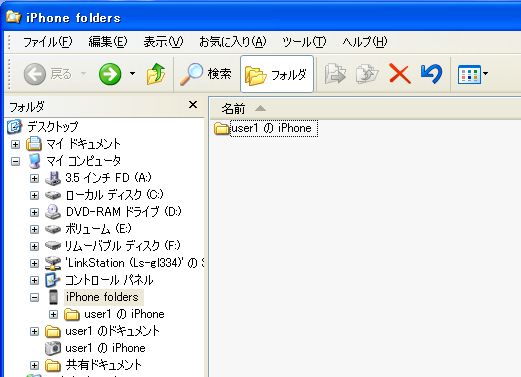The height and width of the screenshot is (377, 521).
Task: Select ローカル ディスク (C:) label
Action: pyautogui.click(x=114, y=195)
